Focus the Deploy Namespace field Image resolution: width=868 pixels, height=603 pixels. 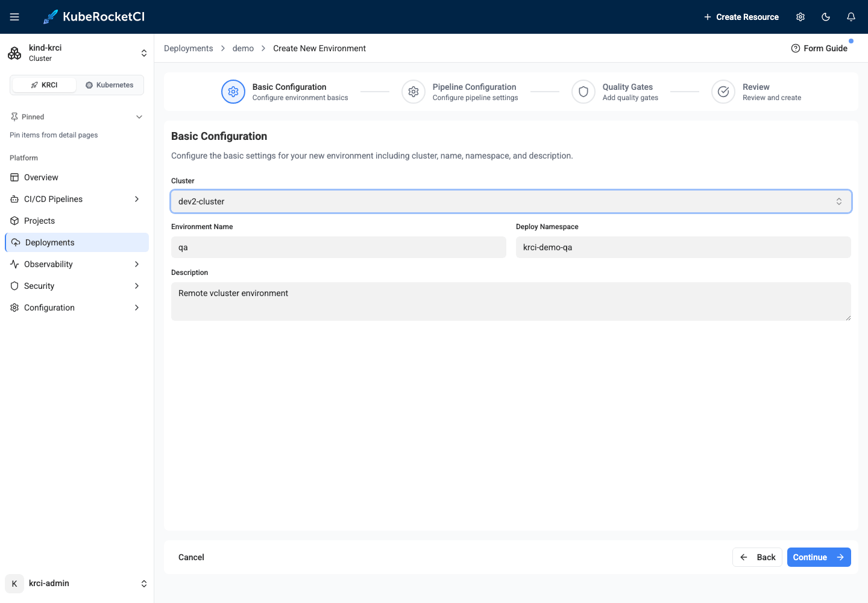684,247
